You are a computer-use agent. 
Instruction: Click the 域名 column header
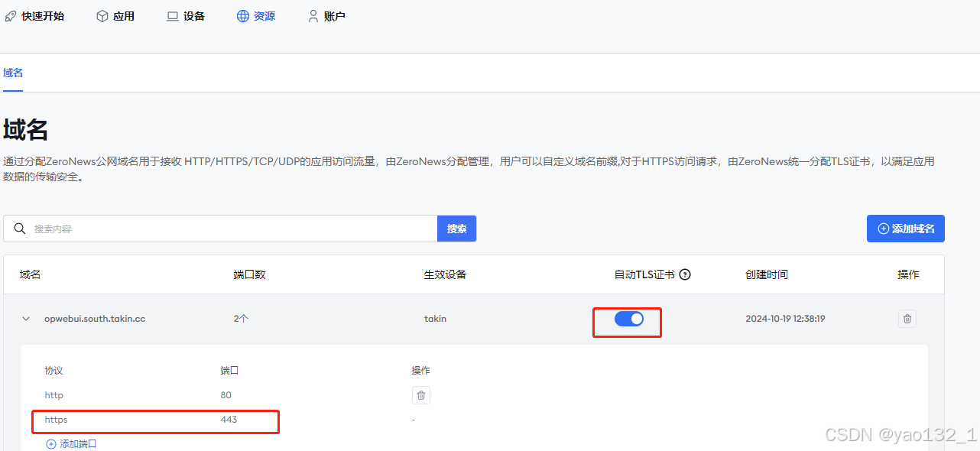30,274
